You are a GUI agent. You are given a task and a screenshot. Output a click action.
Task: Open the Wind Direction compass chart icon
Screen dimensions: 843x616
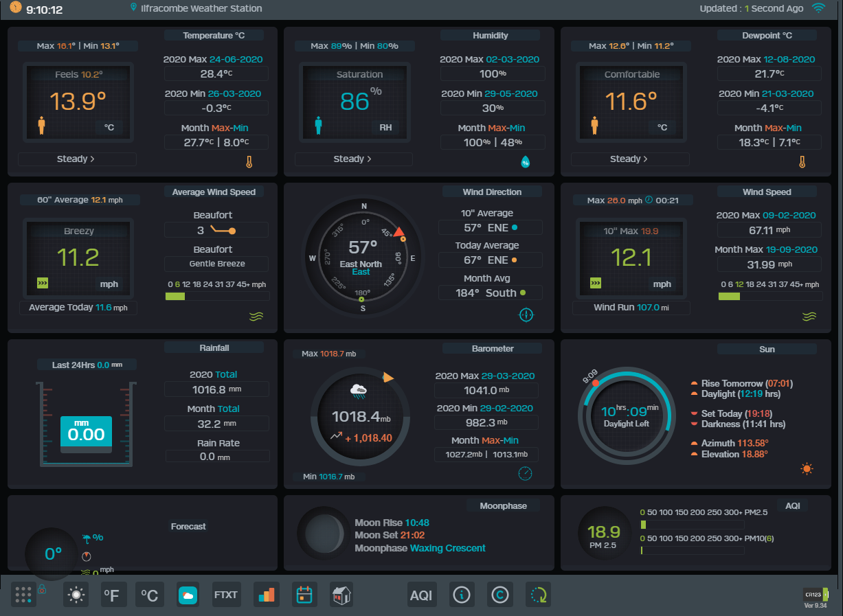pos(526,315)
